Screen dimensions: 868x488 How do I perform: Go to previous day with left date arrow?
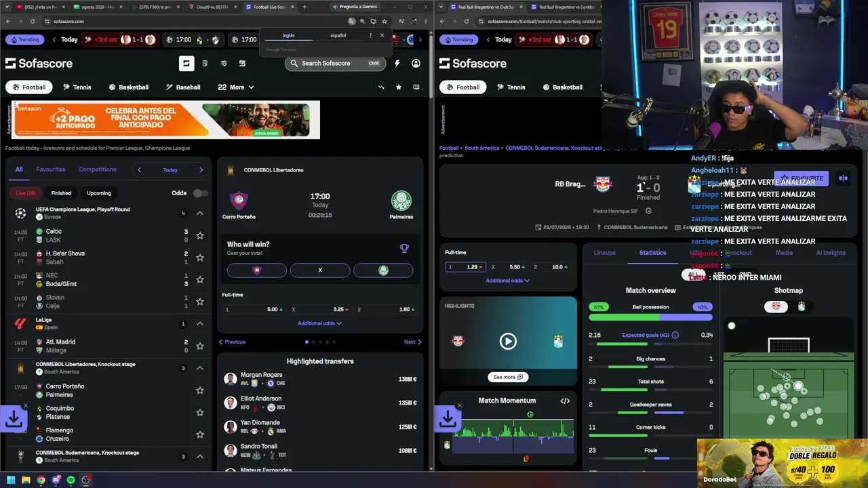tap(139, 169)
